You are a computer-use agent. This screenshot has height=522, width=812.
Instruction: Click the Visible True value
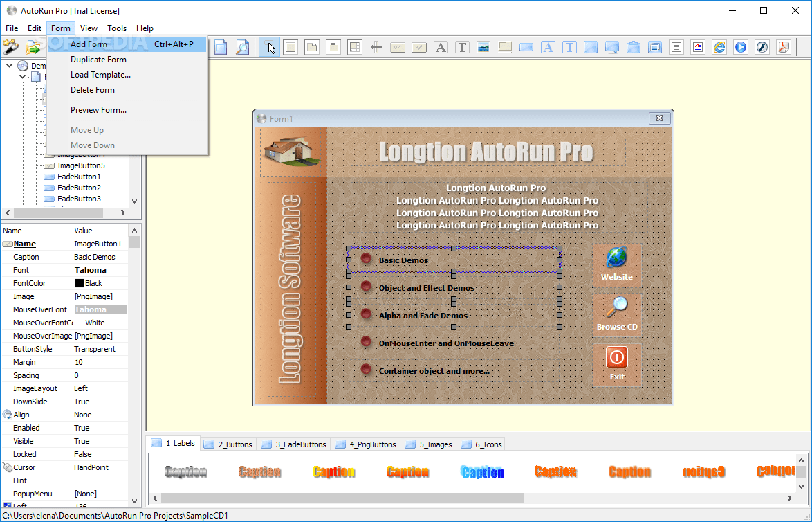click(x=100, y=441)
